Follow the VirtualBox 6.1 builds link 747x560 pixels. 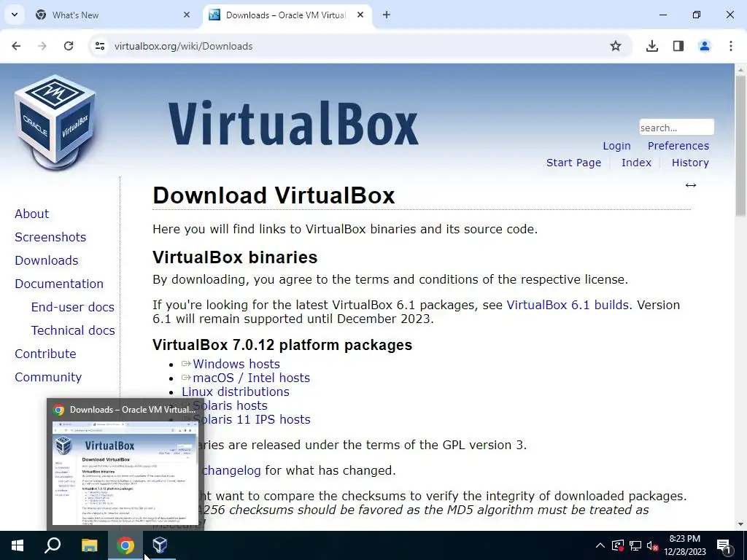(x=568, y=305)
